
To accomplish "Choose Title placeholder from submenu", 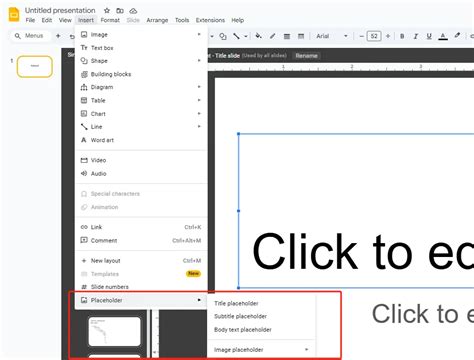I will [x=261, y=303].
